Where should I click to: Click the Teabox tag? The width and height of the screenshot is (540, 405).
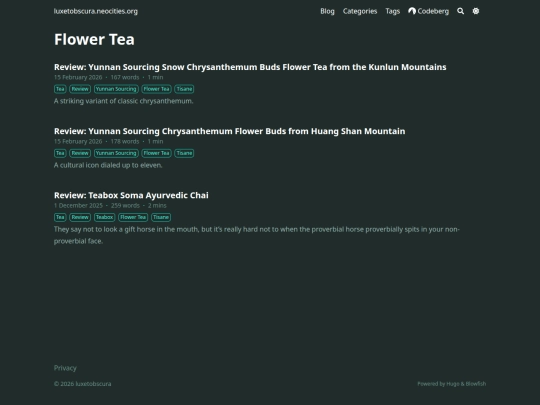click(104, 217)
